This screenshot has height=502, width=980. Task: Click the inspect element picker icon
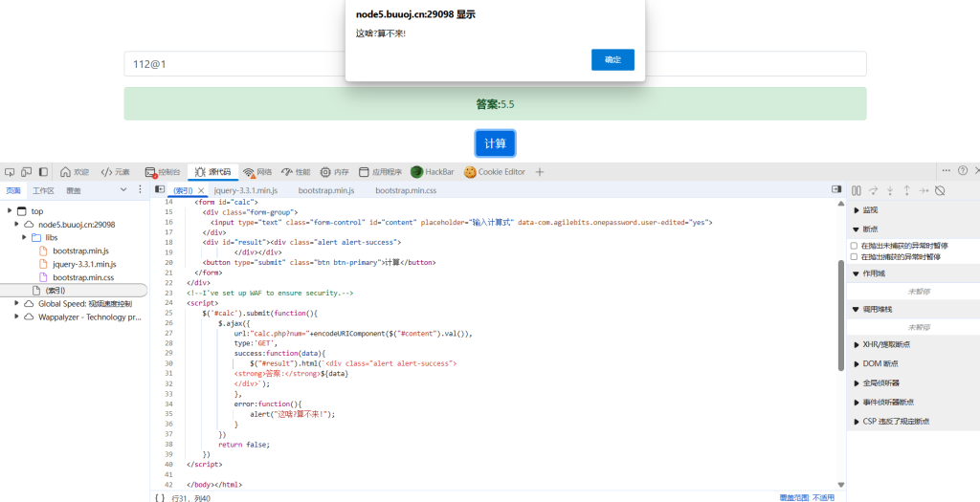pyautogui.click(x=10, y=172)
